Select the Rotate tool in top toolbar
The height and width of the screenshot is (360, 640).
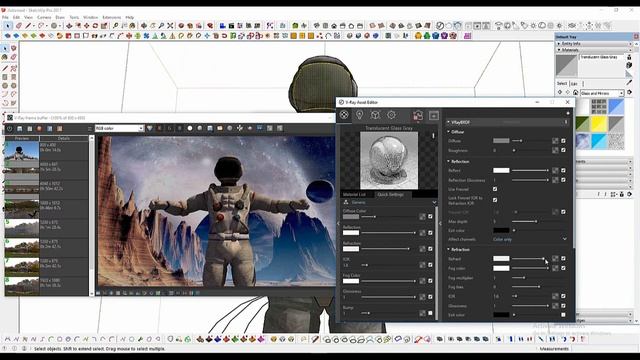point(95,26)
